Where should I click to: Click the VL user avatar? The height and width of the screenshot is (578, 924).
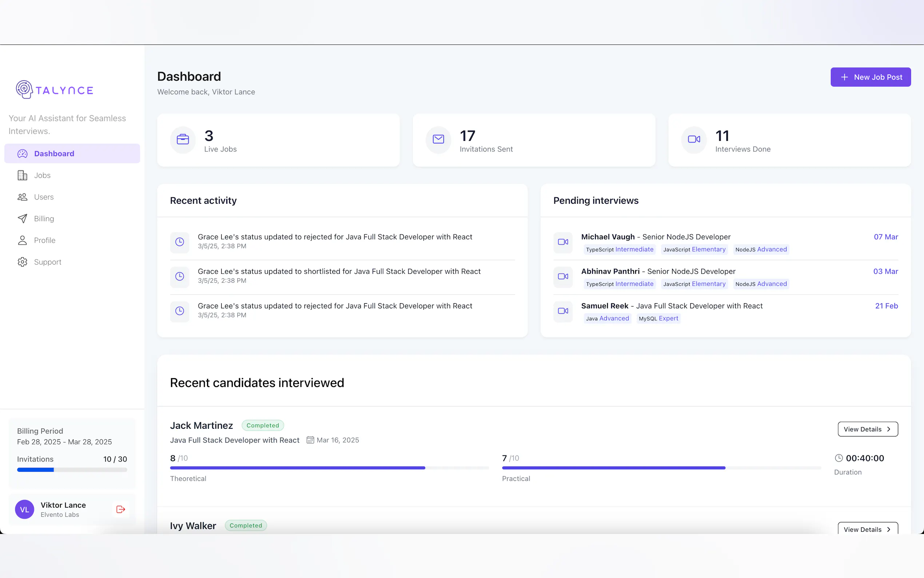(24, 509)
